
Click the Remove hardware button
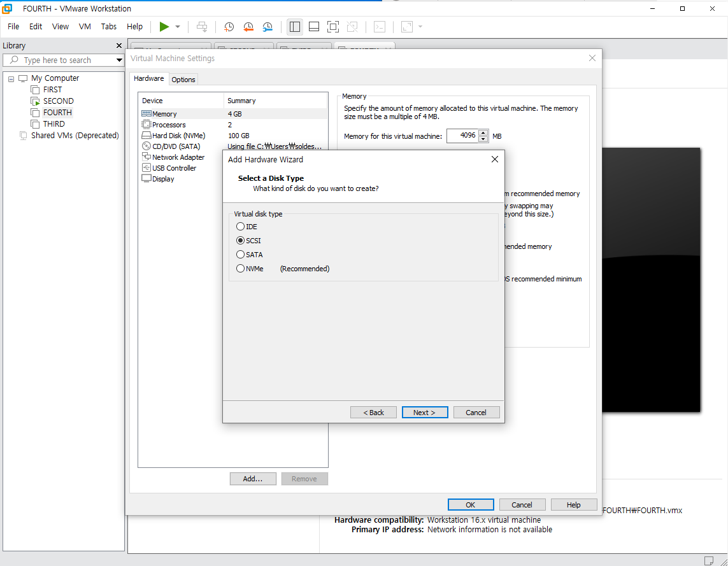point(304,479)
